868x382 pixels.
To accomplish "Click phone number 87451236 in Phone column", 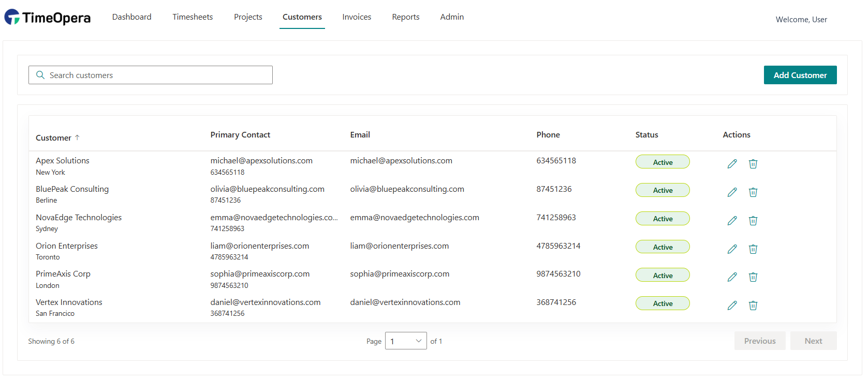I will click(x=554, y=189).
